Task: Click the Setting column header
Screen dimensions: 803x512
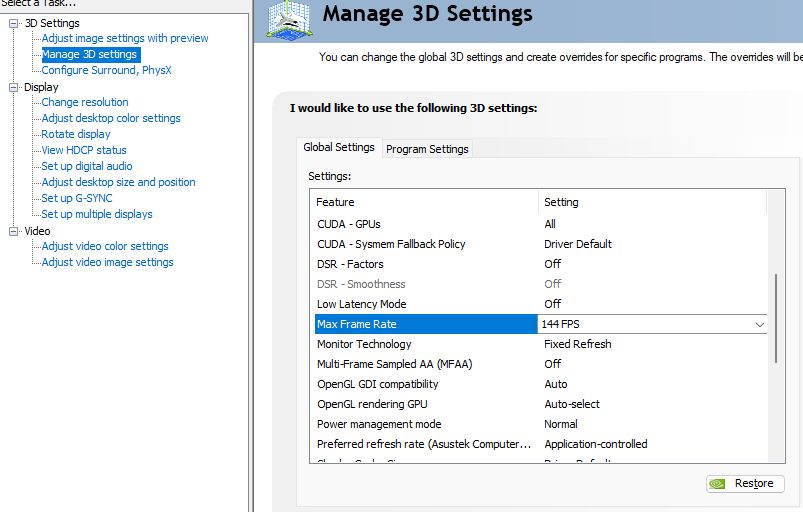Action: (652, 202)
